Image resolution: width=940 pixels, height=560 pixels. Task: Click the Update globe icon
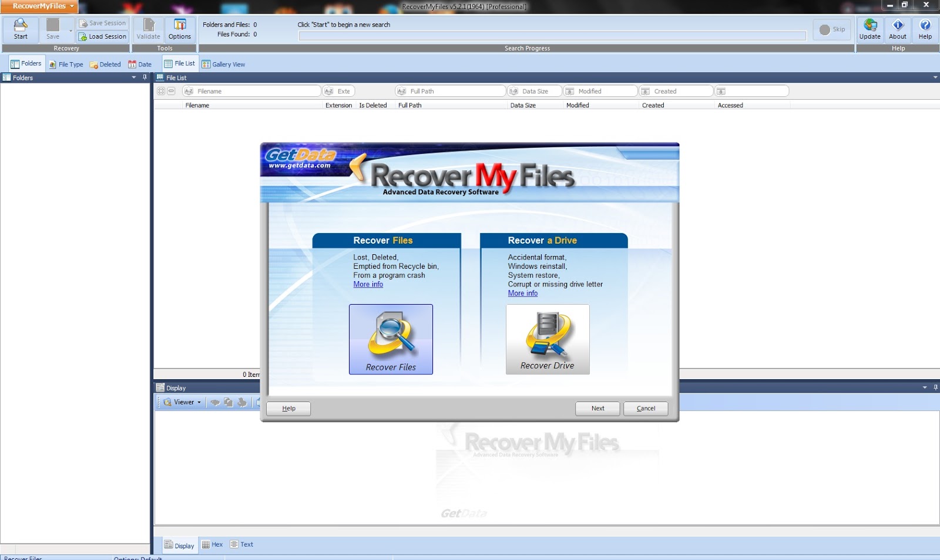(870, 29)
